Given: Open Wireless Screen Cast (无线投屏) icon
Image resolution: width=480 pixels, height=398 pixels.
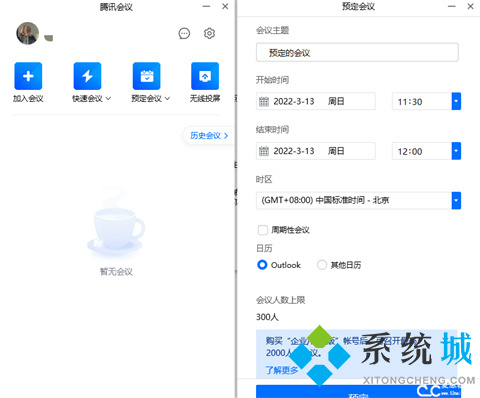Looking at the screenshot, I should (205, 76).
